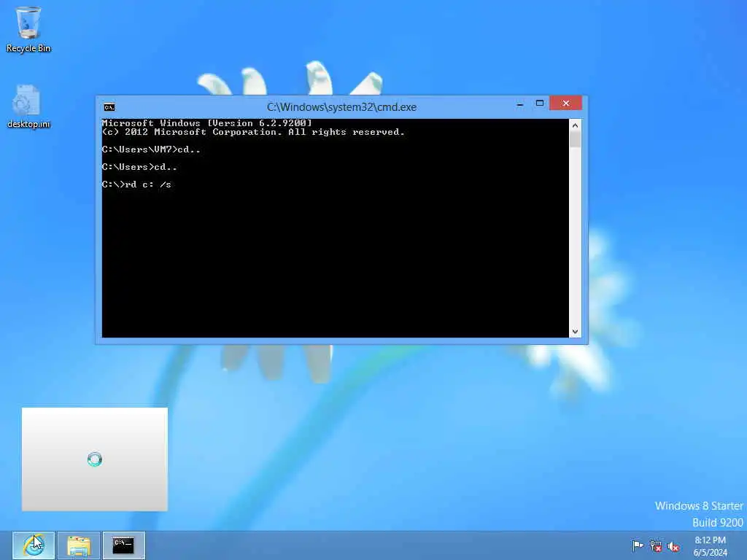Click the loading Internet Explorer preview thumbnail

click(94, 459)
